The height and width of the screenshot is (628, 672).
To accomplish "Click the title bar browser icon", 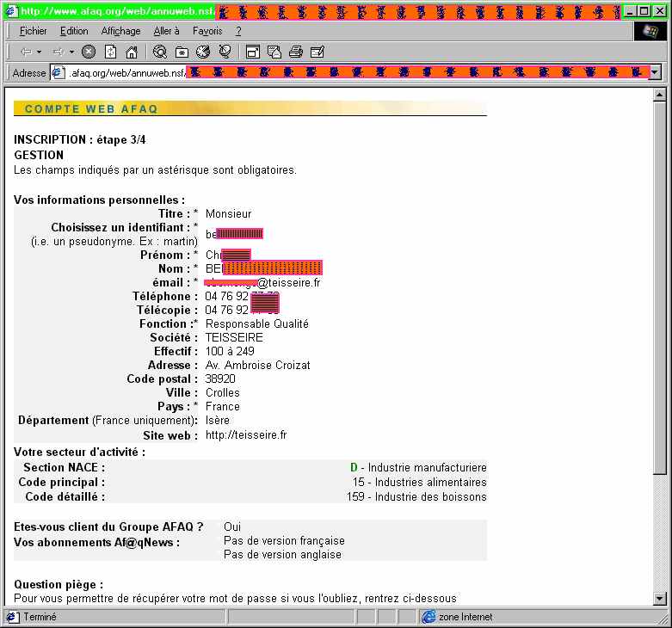I will [x=11, y=11].
